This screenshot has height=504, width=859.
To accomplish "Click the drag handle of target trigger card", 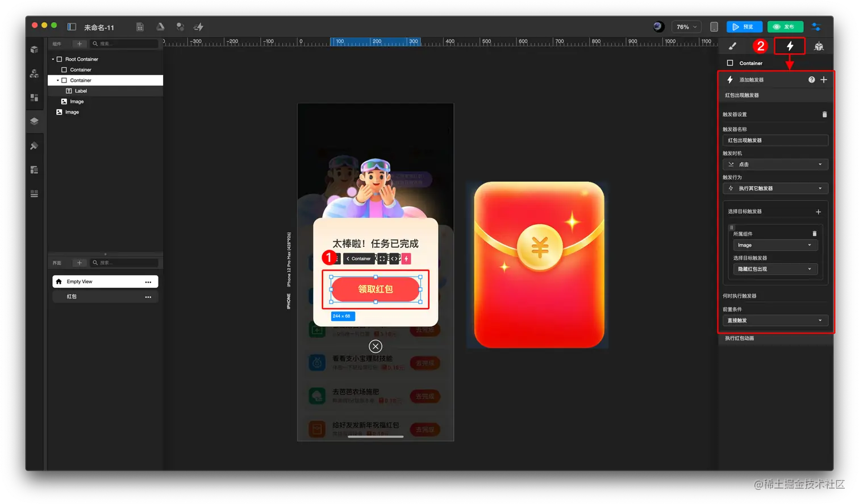I will pyautogui.click(x=731, y=227).
